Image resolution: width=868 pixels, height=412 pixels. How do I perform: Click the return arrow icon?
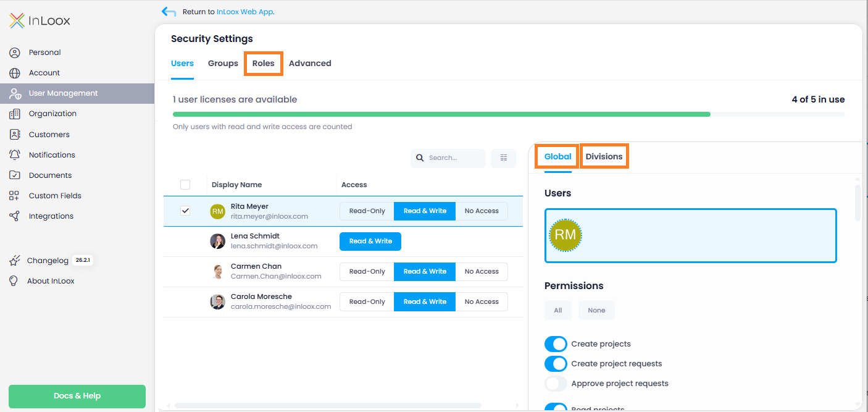pos(168,11)
